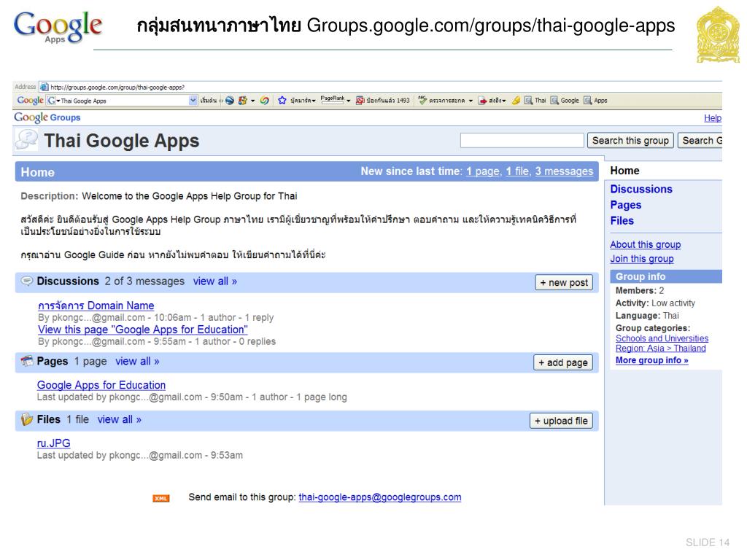Open Pages in the sidebar
The width and height of the screenshot is (747, 560).
625,205
